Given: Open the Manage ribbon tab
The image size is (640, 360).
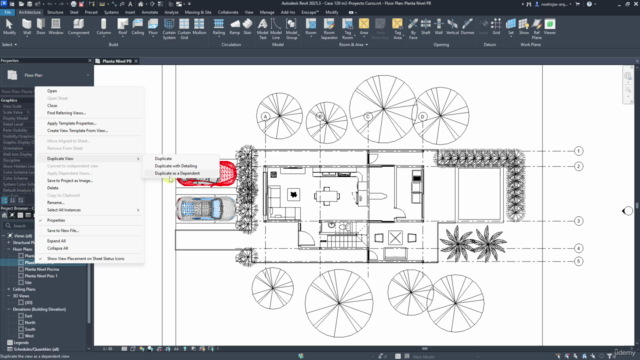Looking at the screenshot, I should point(267,12).
